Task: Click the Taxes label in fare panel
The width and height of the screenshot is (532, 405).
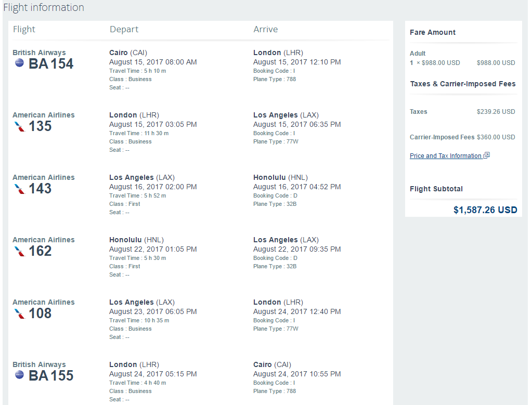Action: point(418,112)
